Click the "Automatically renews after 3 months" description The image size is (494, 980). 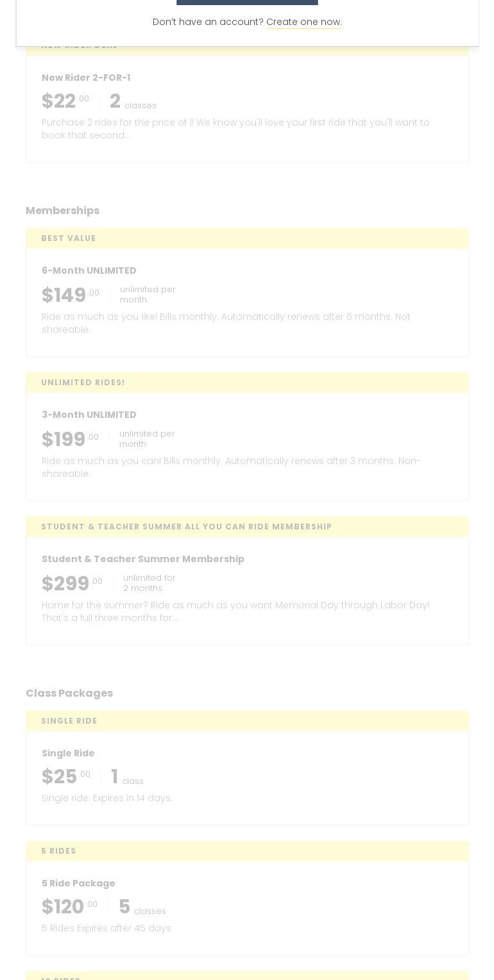click(x=230, y=467)
